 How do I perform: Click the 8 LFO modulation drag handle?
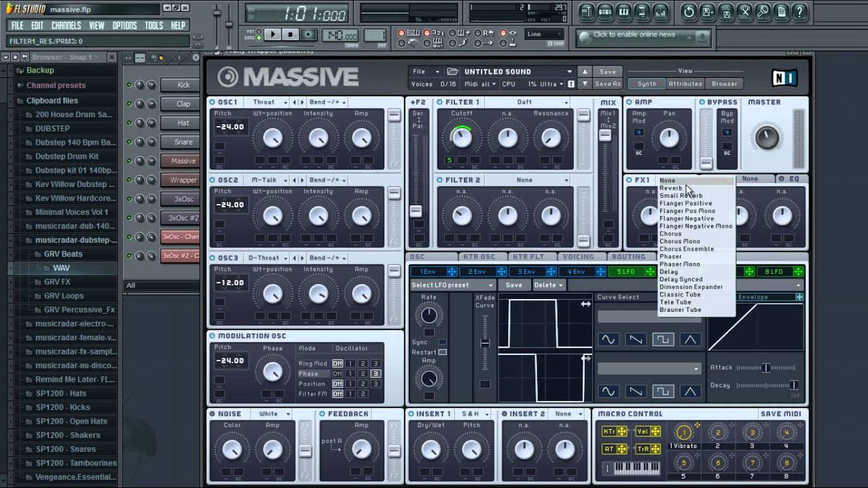[799, 272]
